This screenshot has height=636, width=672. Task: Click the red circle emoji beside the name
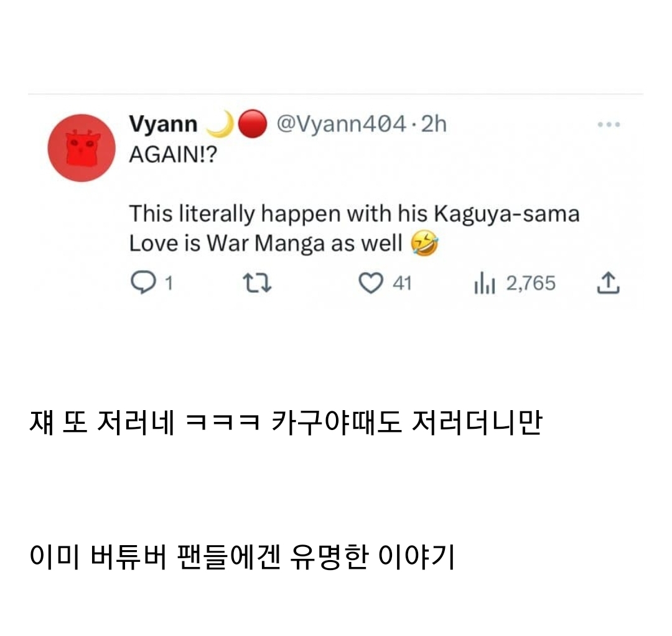click(253, 125)
